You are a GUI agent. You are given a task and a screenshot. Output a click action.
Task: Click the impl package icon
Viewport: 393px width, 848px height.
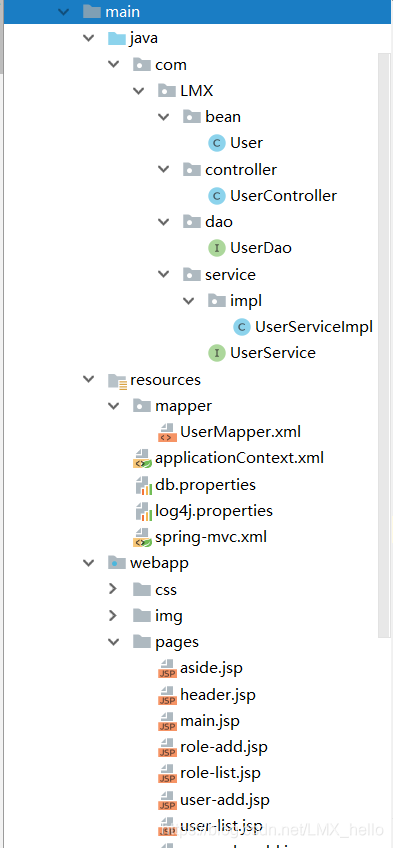click(x=217, y=301)
